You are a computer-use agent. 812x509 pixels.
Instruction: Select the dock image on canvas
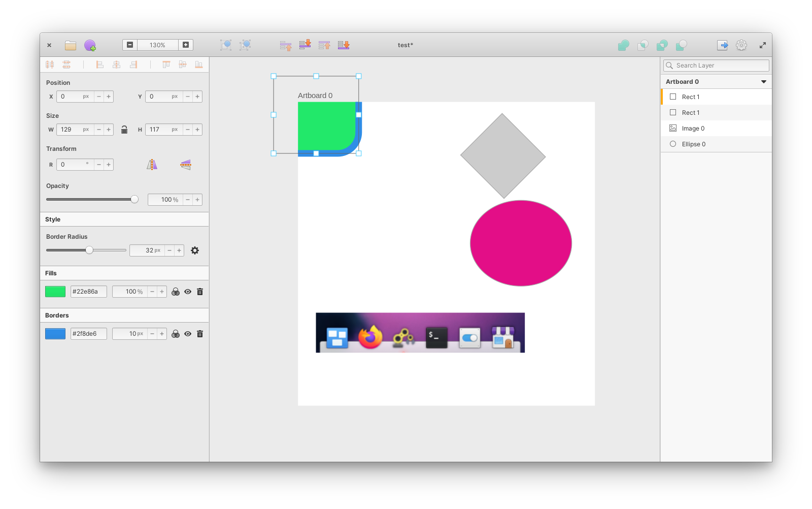[x=420, y=333]
